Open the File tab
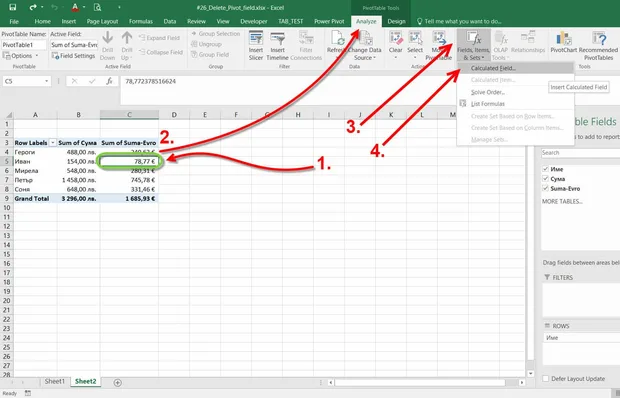 click(x=14, y=21)
